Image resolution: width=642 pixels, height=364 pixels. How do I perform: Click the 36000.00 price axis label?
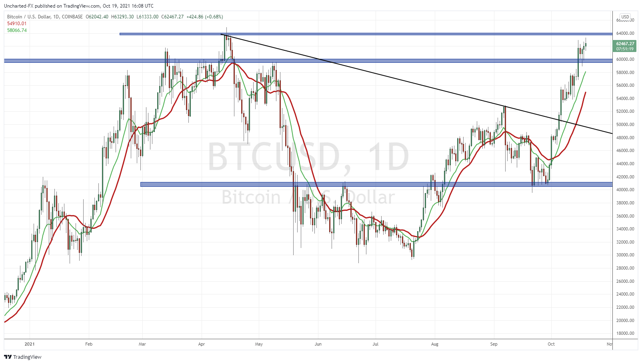pos(625,216)
